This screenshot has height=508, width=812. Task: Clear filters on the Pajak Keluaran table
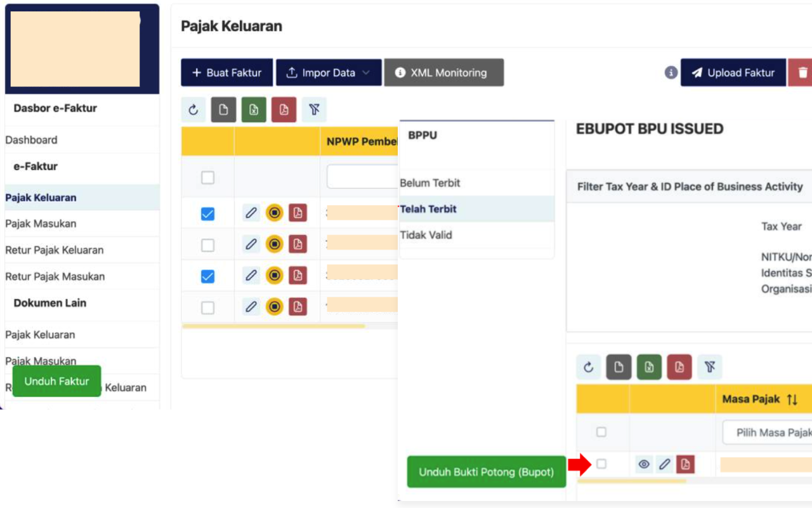[x=314, y=110]
